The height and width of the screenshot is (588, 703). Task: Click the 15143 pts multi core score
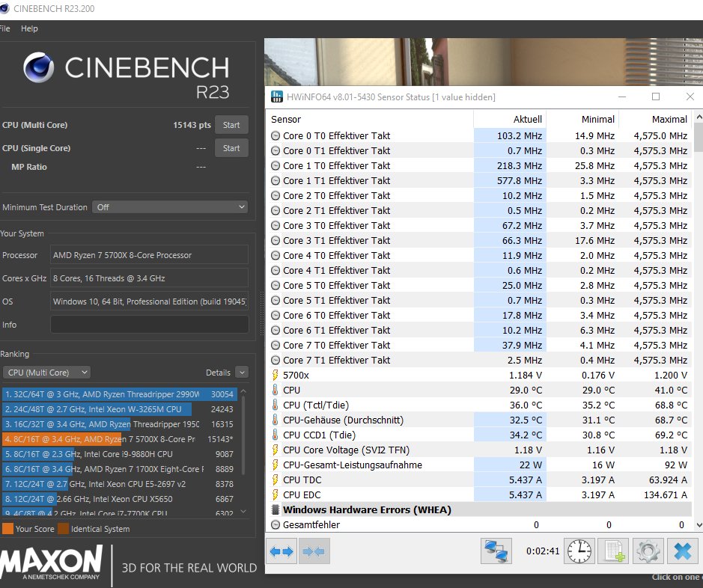tap(192, 125)
